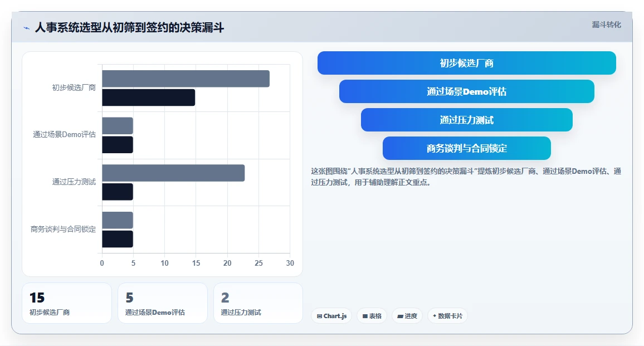
Task: Click the x-axis tick label 0
Action: (102, 263)
